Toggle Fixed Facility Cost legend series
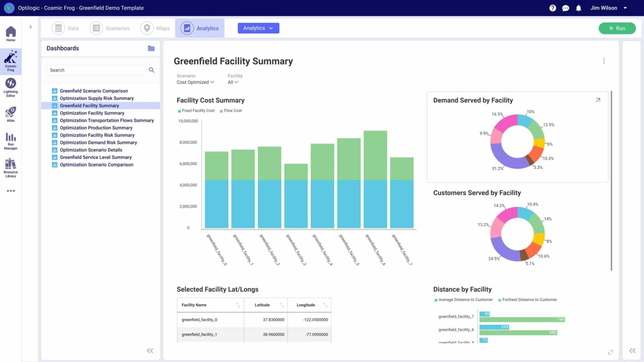The height and width of the screenshot is (362, 644). (x=196, y=111)
